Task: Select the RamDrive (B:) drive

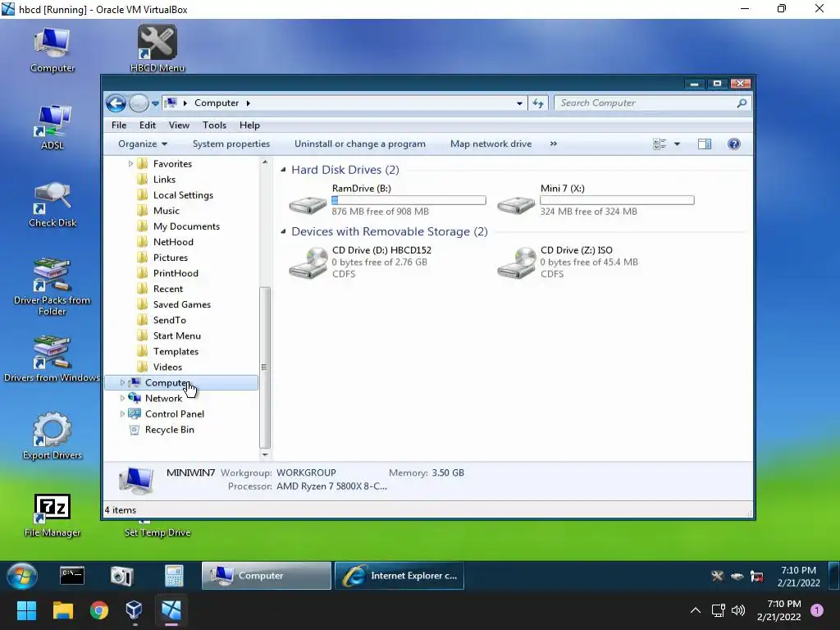Action: (x=387, y=200)
